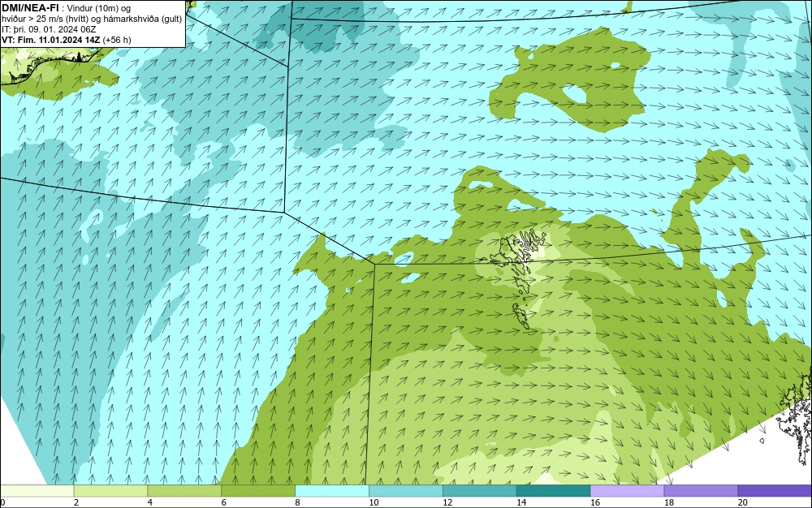Select the 4–6 m/s green legend swatch

[x=184, y=490]
